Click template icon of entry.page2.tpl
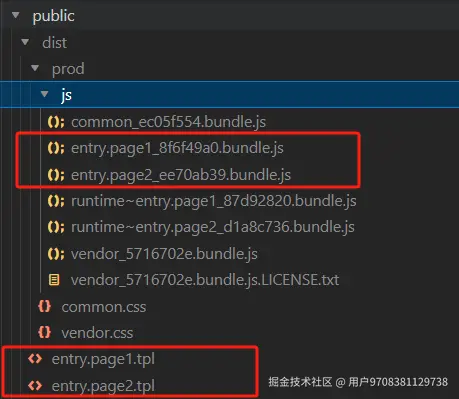459x399 pixels. (35, 386)
